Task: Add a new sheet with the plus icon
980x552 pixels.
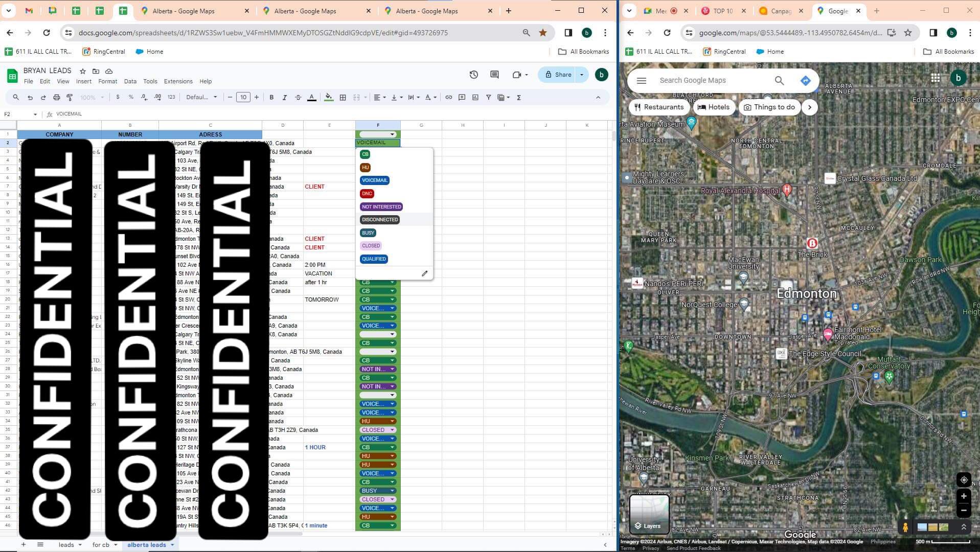Action: (x=24, y=545)
